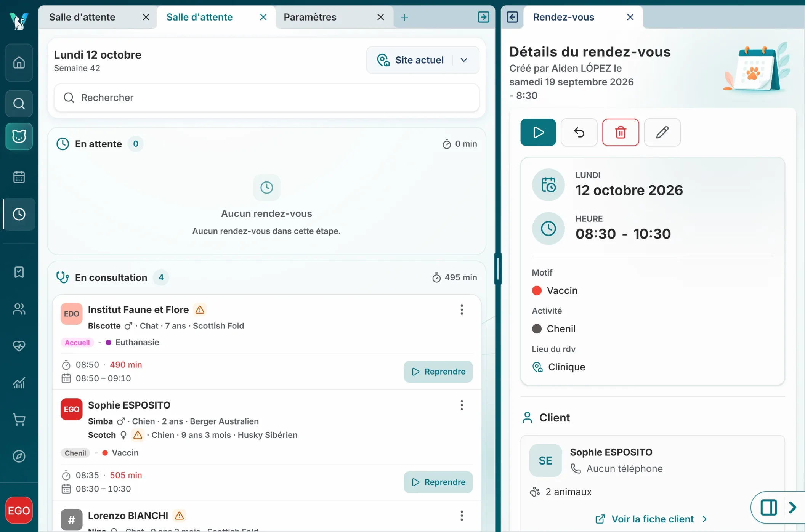The height and width of the screenshot is (532, 805).
Task: Open the calendar icon in sidebar
Action: (x=19, y=177)
